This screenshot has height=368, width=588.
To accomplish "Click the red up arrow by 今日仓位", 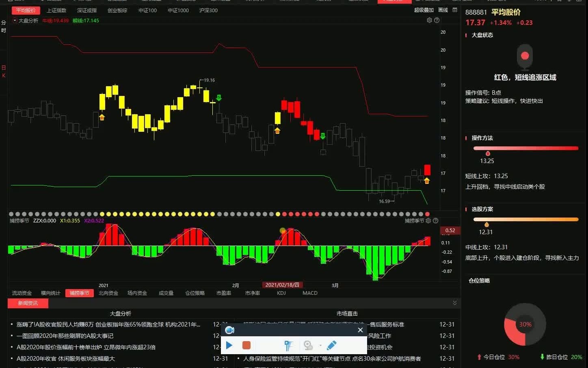I will point(479,357).
